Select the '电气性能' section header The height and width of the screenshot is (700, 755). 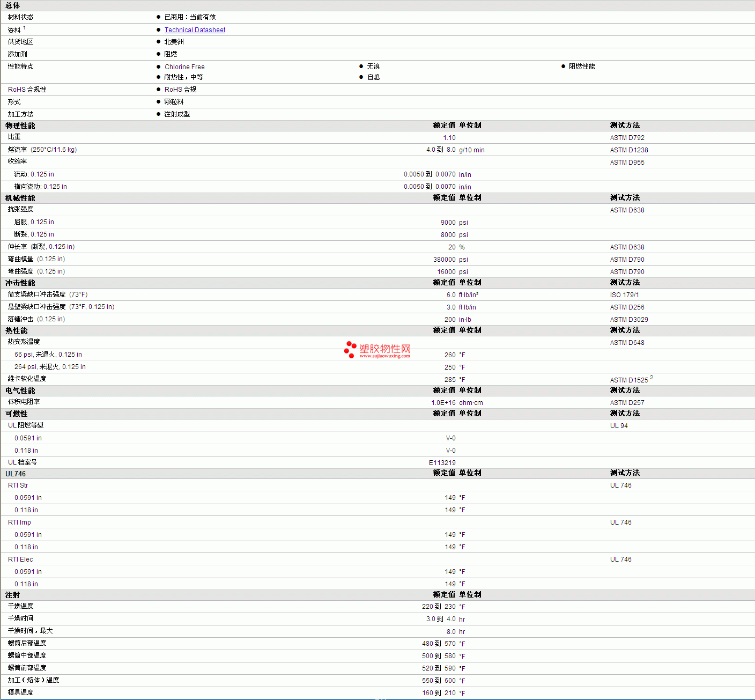20,390
